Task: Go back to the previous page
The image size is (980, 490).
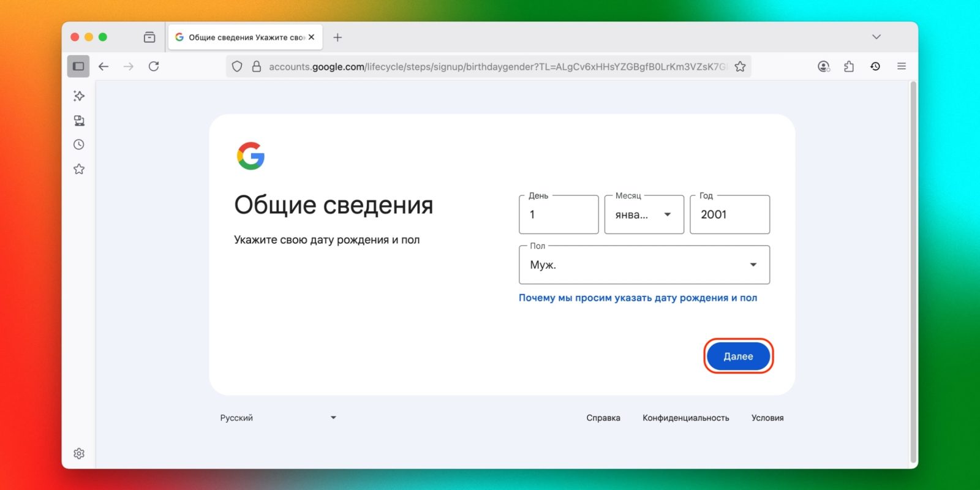Action: [x=104, y=66]
